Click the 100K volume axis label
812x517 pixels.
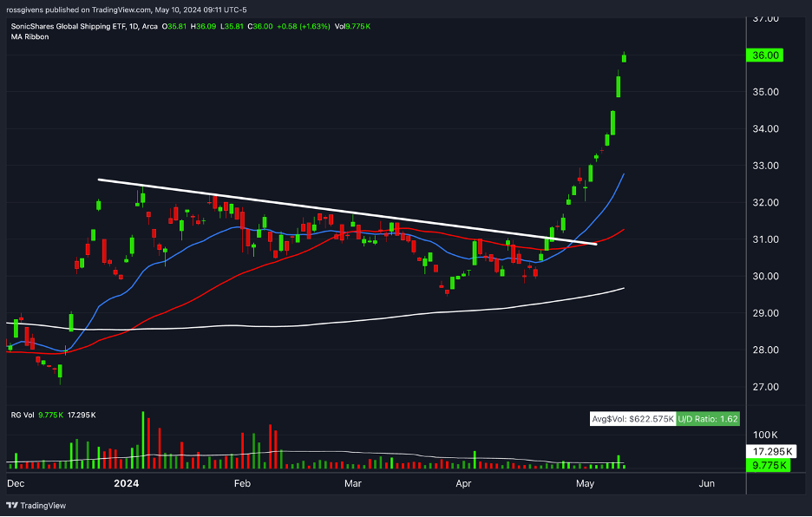click(766, 434)
